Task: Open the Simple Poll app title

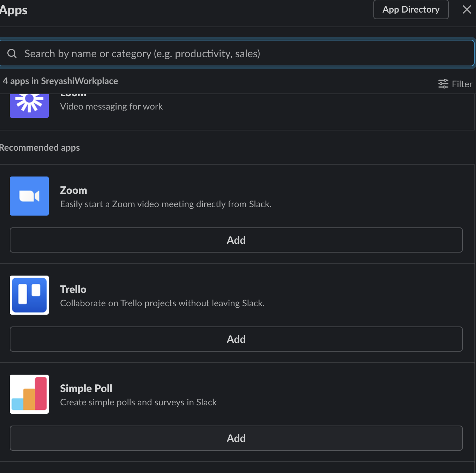Action: click(x=86, y=389)
